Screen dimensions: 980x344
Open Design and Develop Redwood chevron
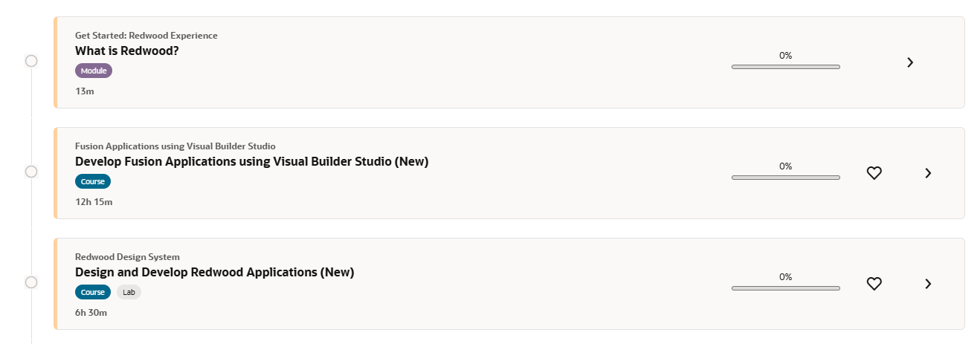click(928, 284)
